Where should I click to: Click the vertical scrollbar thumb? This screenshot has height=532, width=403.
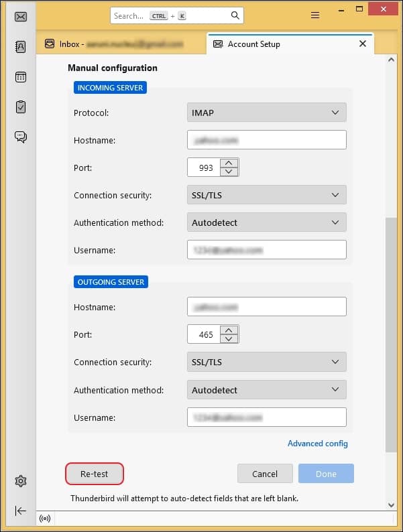pos(391,334)
